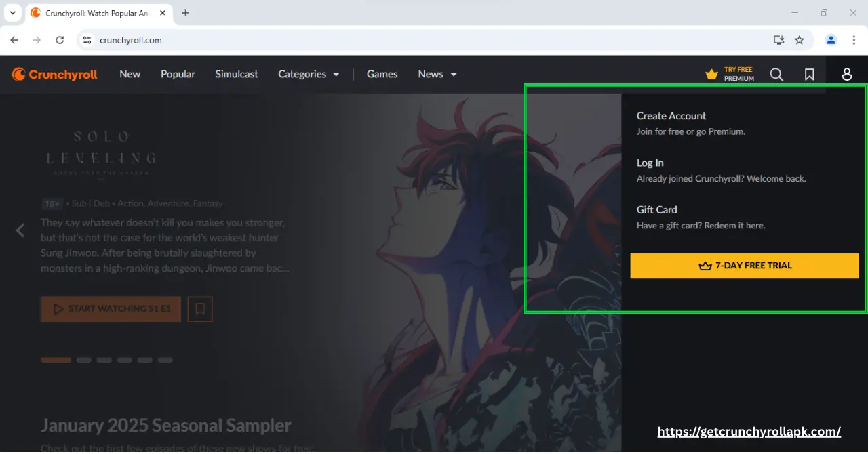Click the Crunchyroll logo
This screenshot has width=868, height=454.
55,75
